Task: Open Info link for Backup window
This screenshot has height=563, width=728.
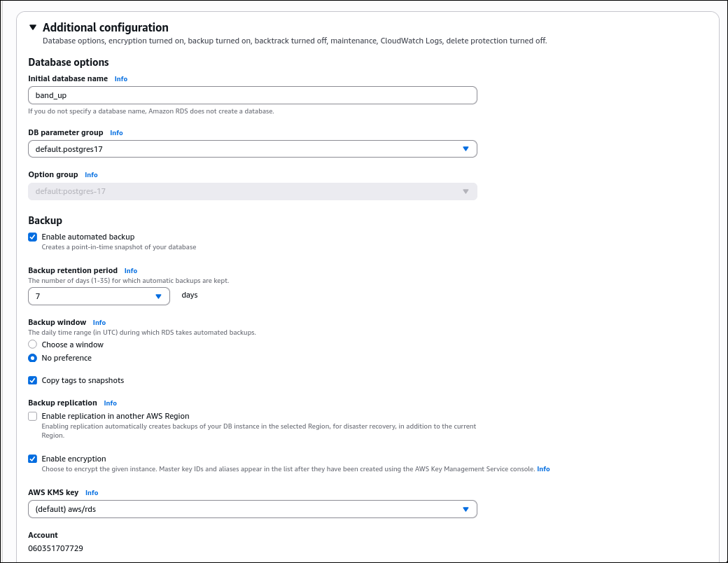Action: pyautogui.click(x=99, y=323)
